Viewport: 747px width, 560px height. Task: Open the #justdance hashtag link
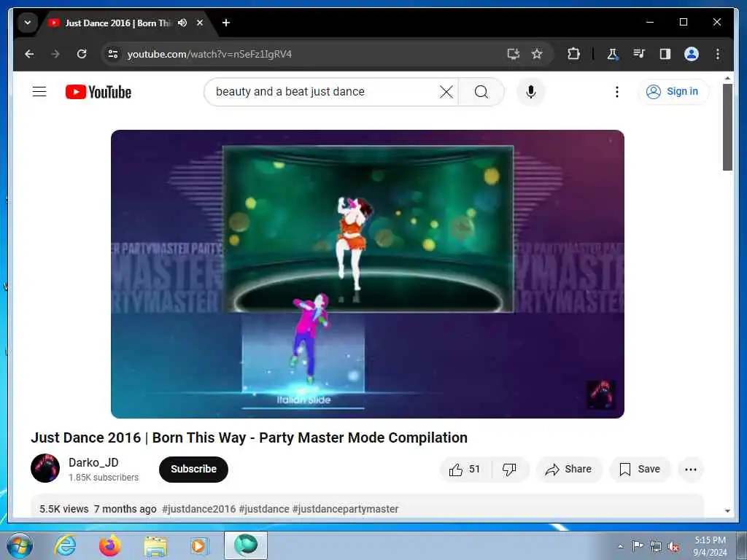coord(264,509)
